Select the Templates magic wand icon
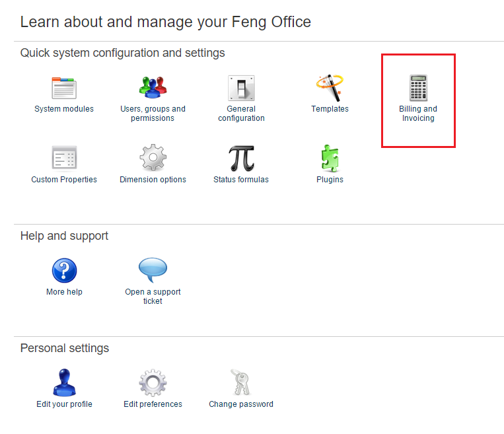 pyautogui.click(x=329, y=88)
